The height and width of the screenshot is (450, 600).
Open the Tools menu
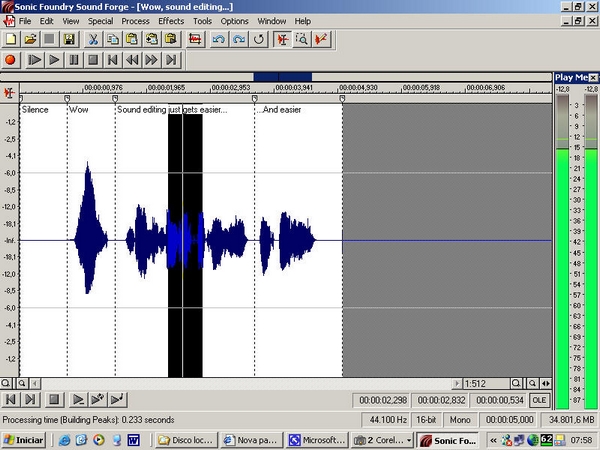[202, 21]
